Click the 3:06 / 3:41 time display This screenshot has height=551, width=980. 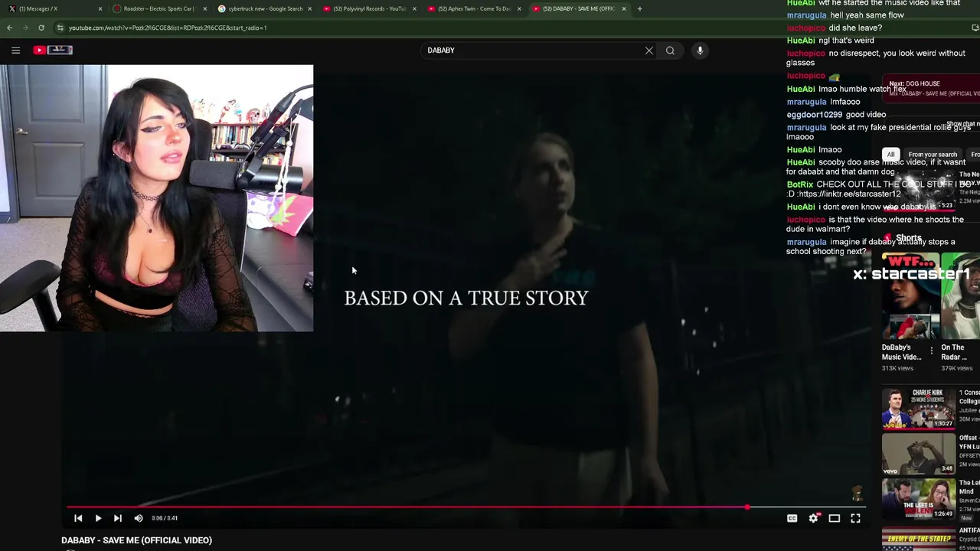[x=165, y=518]
